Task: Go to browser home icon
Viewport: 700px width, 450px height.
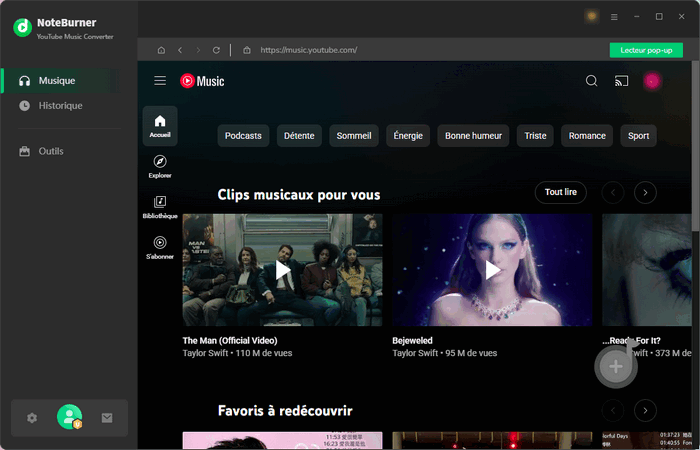Action: [161, 50]
